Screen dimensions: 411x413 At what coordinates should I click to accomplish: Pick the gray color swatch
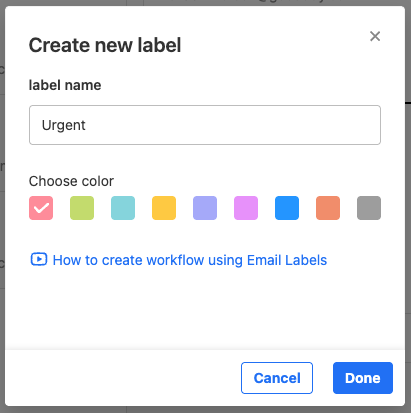[x=369, y=208]
